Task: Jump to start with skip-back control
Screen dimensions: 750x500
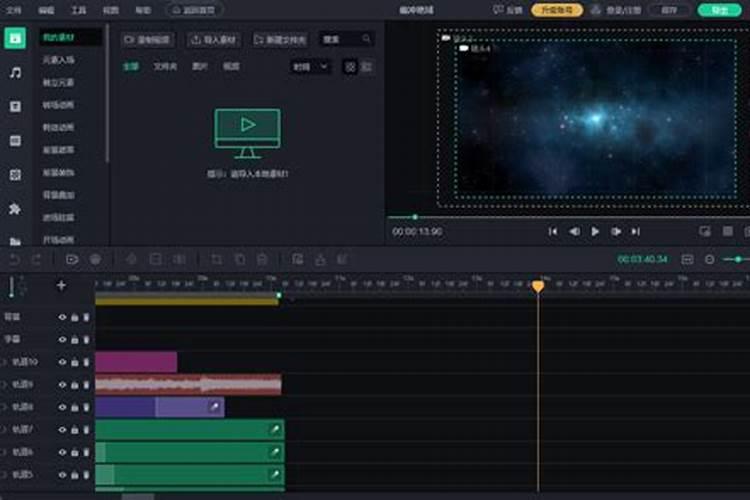Action: 552,232
